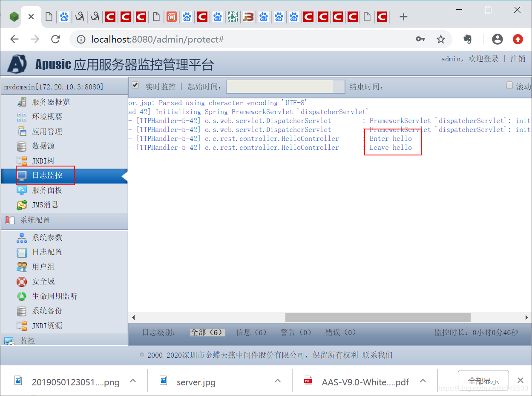This screenshot has height=396, width=532.
Task: Filter logs by 警告（0）
Action: click(296, 333)
